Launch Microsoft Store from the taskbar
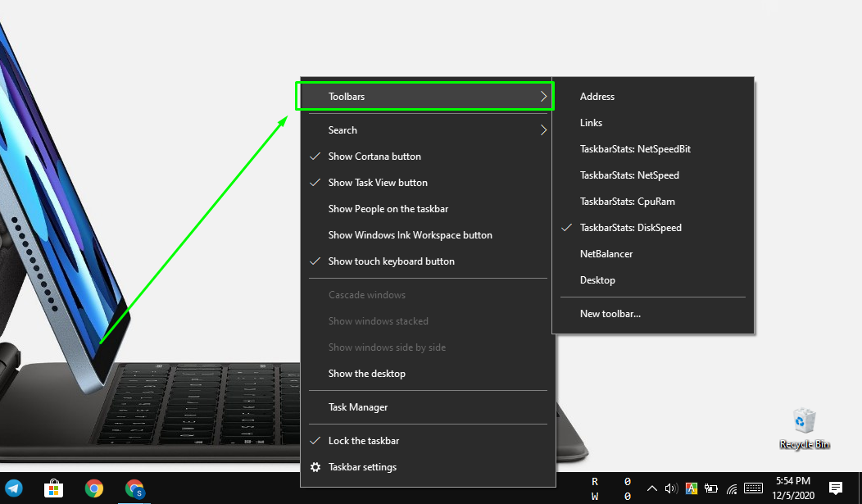862x504 pixels. [x=54, y=489]
